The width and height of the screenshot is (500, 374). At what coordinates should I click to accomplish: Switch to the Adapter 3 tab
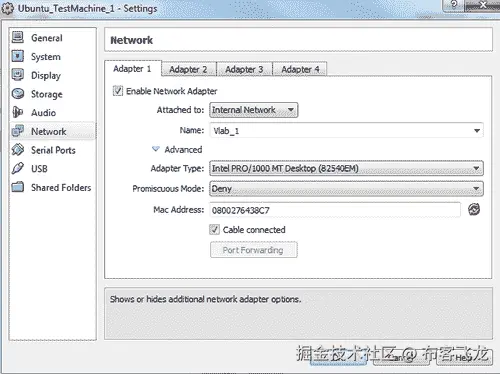244,69
